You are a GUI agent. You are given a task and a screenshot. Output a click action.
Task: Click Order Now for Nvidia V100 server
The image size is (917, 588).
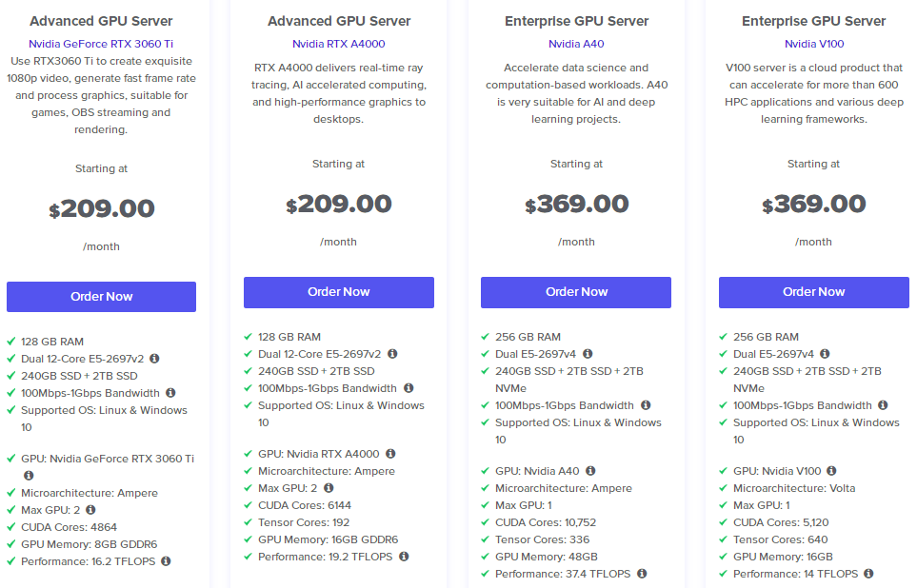(x=813, y=292)
